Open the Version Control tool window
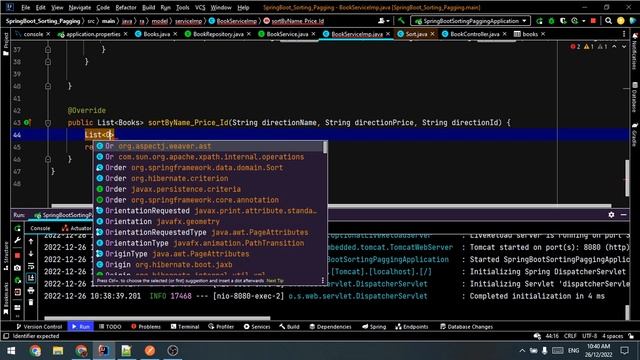This screenshot has height=360, width=640. [x=39, y=327]
